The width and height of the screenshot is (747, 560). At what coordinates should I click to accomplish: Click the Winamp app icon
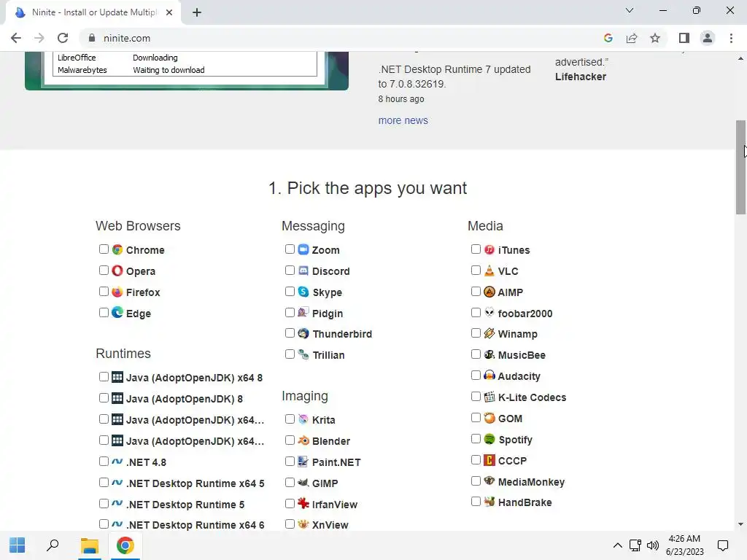click(489, 333)
